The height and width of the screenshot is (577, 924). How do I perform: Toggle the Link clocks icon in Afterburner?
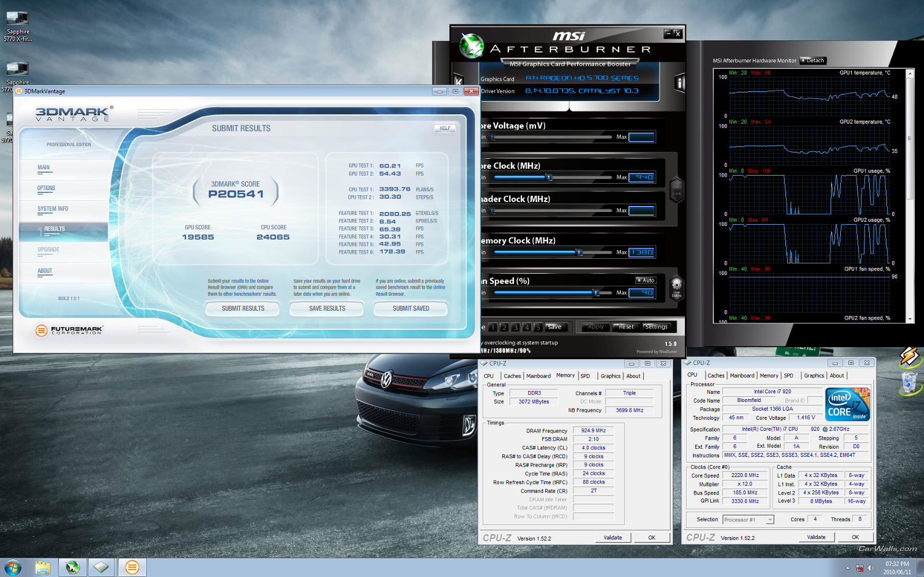point(677,189)
